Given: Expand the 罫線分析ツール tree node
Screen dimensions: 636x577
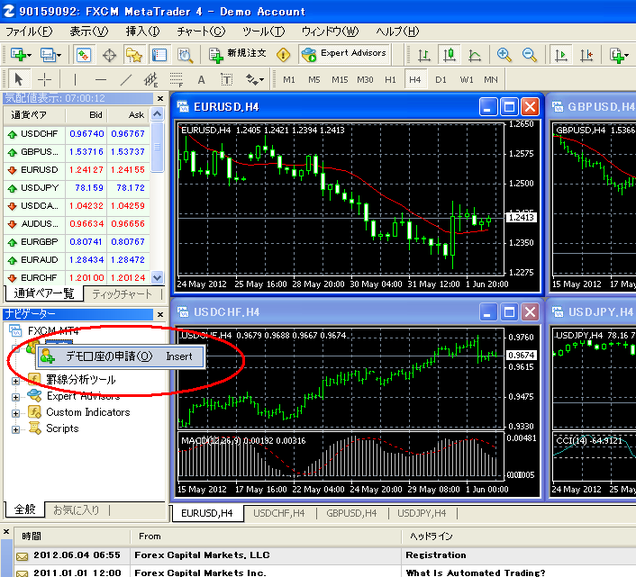Looking at the screenshot, I should coord(15,381).
